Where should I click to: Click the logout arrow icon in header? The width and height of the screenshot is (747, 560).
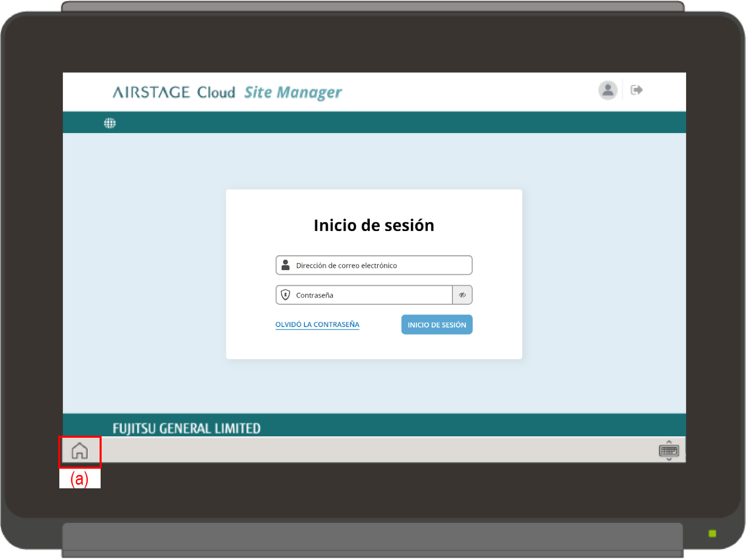tap(637, 90)
